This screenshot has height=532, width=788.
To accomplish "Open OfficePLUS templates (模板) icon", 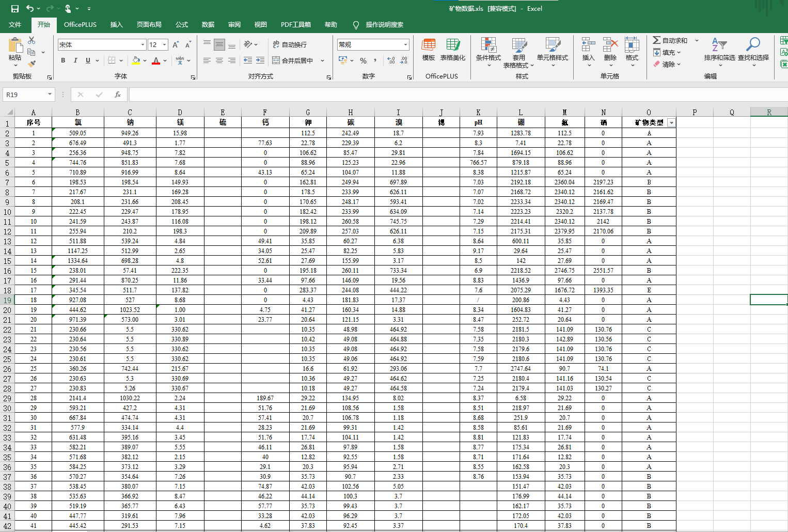I will [x=429, y=50].
